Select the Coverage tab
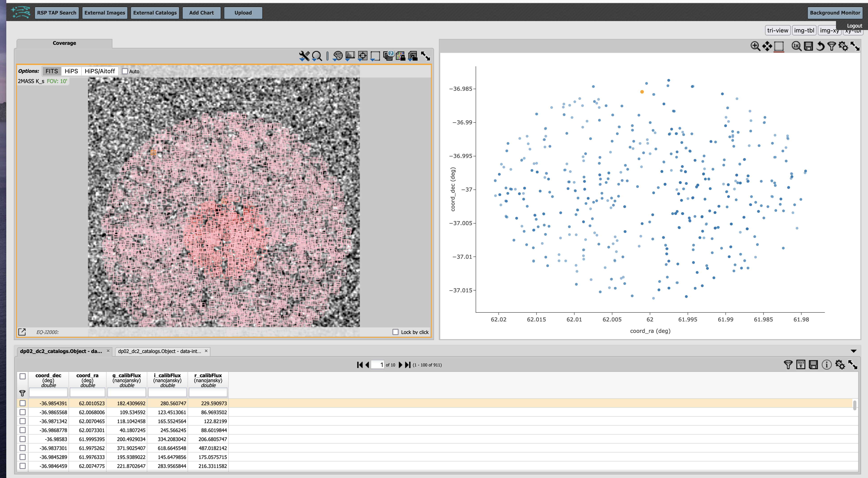 (64, 43)
